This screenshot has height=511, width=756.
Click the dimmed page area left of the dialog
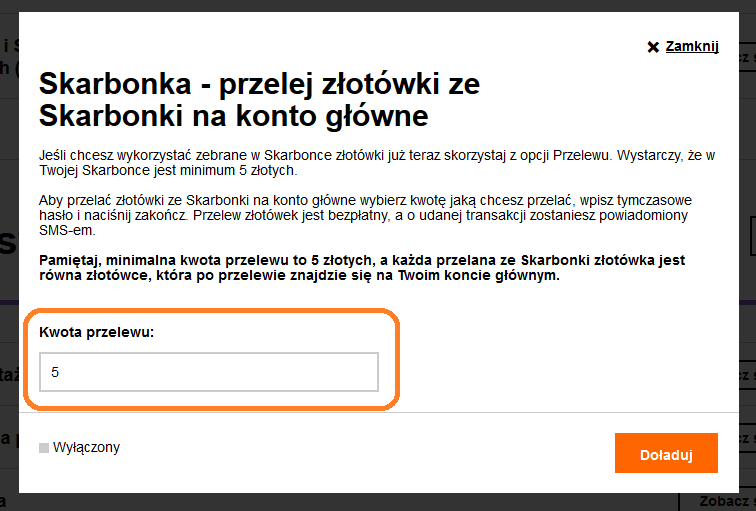click(9, 300)
